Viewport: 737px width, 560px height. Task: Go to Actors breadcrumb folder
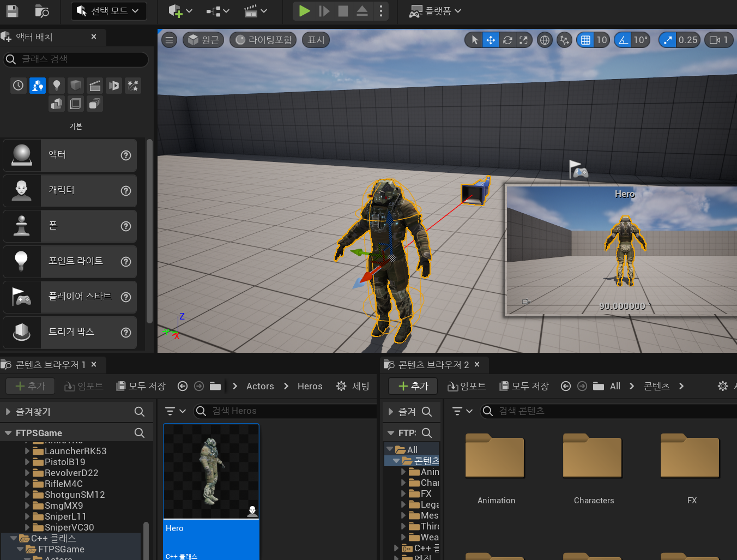(x=260, y=386)
